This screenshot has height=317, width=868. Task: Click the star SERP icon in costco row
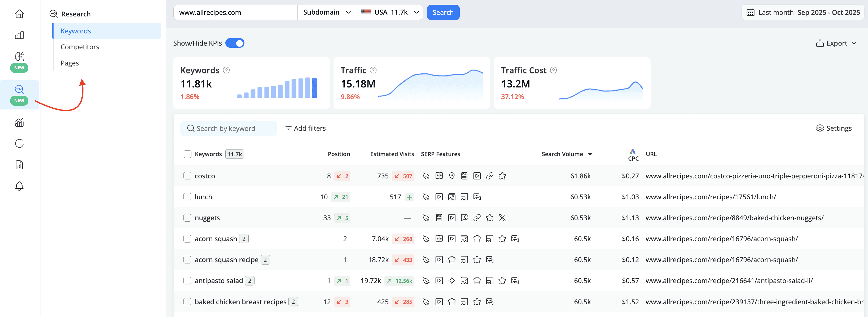coord(502,176)
